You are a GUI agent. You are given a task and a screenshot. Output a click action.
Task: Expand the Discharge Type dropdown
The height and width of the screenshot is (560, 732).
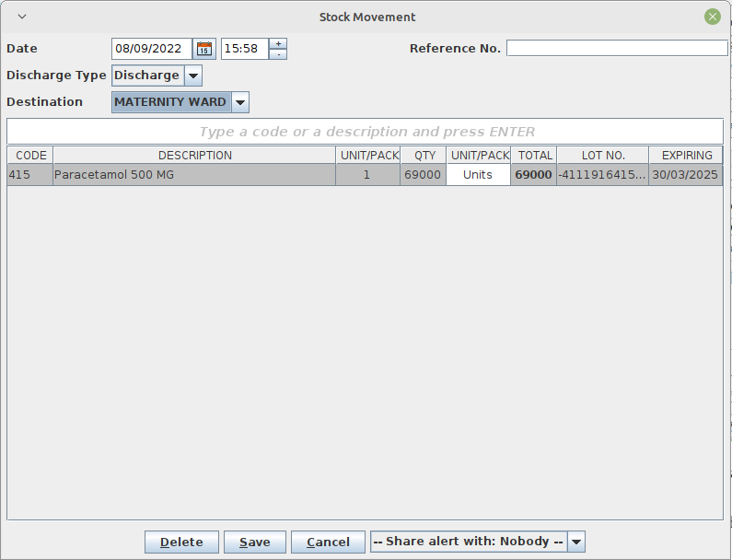tap(193, 76)
